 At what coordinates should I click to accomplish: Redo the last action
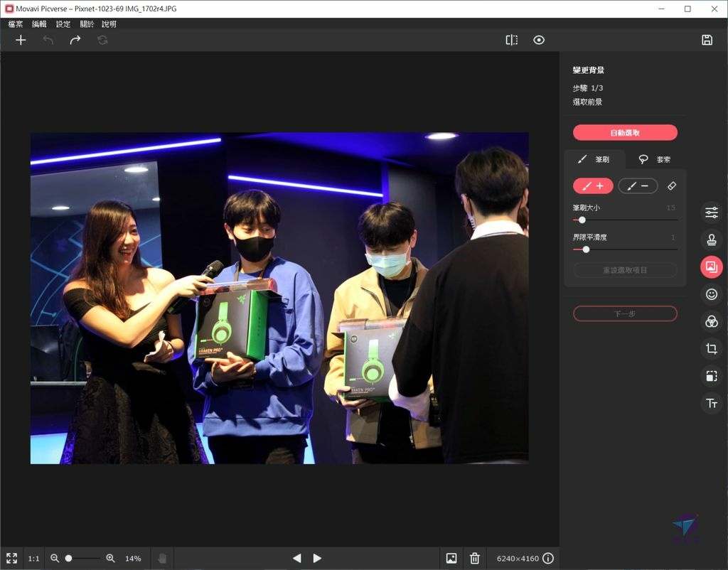tap(75, 40)
